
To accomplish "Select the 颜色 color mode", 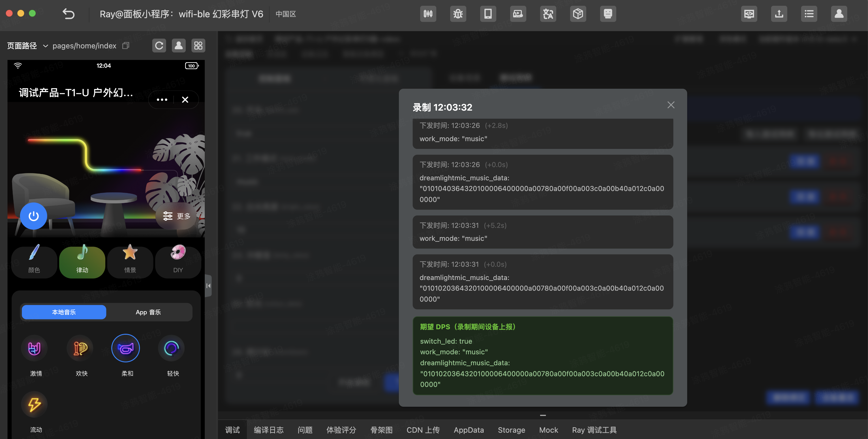I will [34, 262].
